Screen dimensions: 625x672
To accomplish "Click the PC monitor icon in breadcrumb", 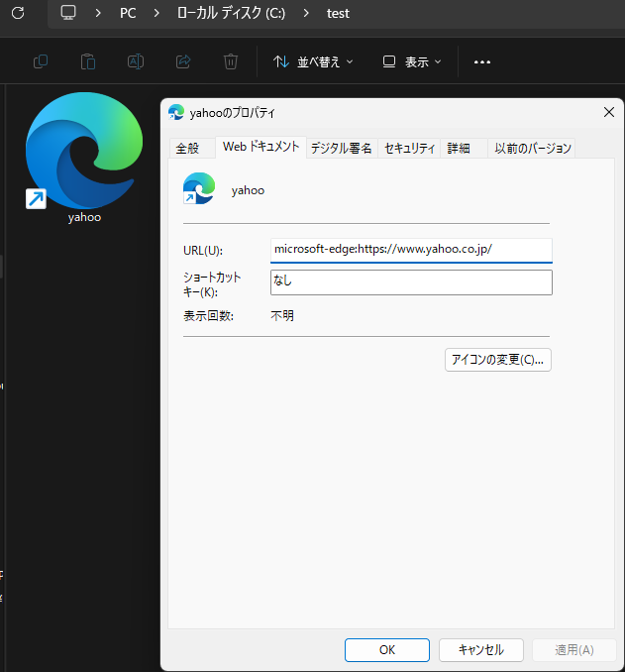I will pos(68,14).
